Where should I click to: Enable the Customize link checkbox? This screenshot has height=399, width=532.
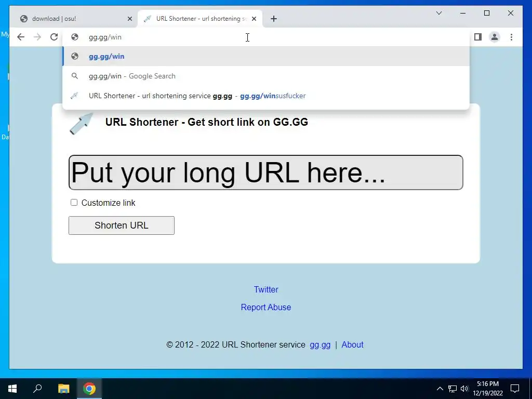[74, 203]
